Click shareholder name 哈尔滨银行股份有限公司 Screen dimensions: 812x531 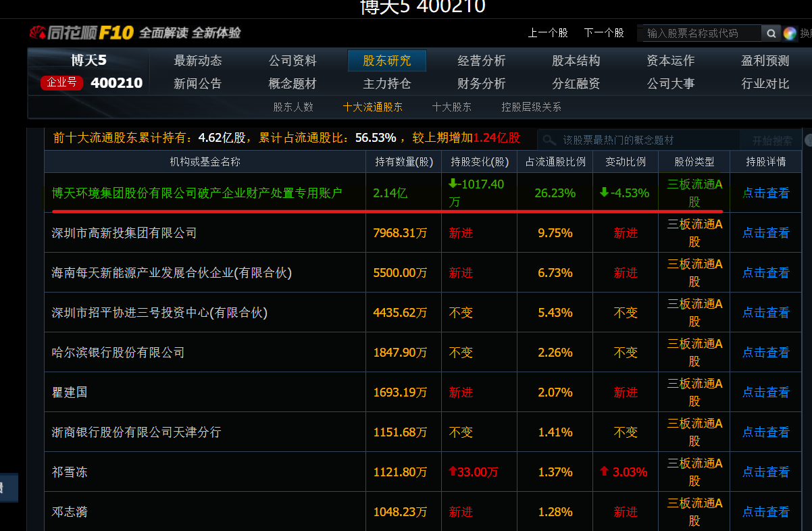tap(118, 353)
